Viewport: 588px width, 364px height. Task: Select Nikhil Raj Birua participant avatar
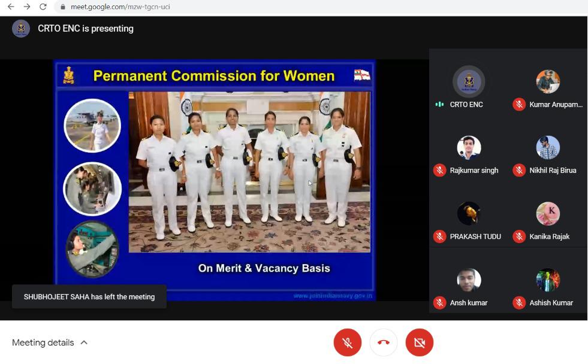548,147
